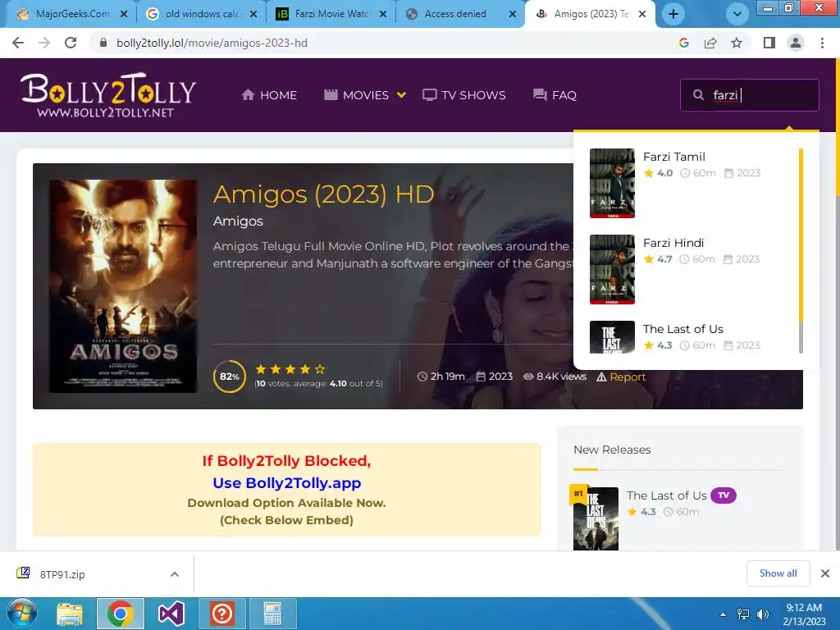Open Chrome three-dot menu

click(x=822, y=43)
